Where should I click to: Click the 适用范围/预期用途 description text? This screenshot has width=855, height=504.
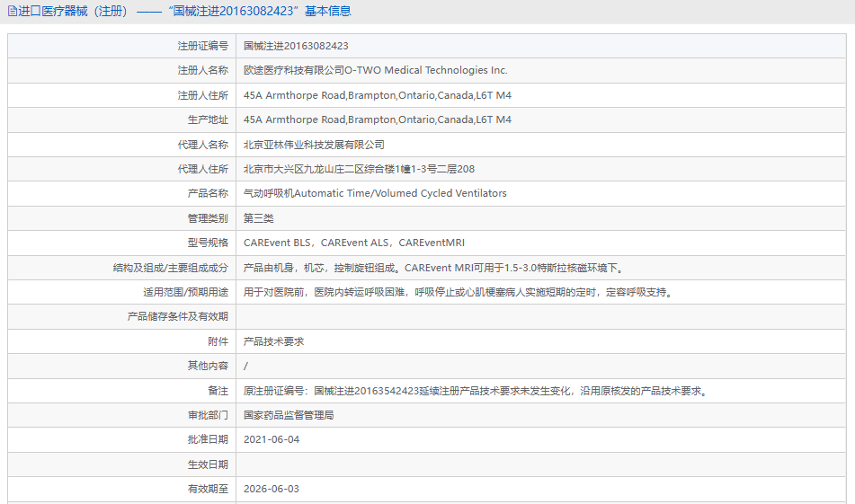point(458,292)
